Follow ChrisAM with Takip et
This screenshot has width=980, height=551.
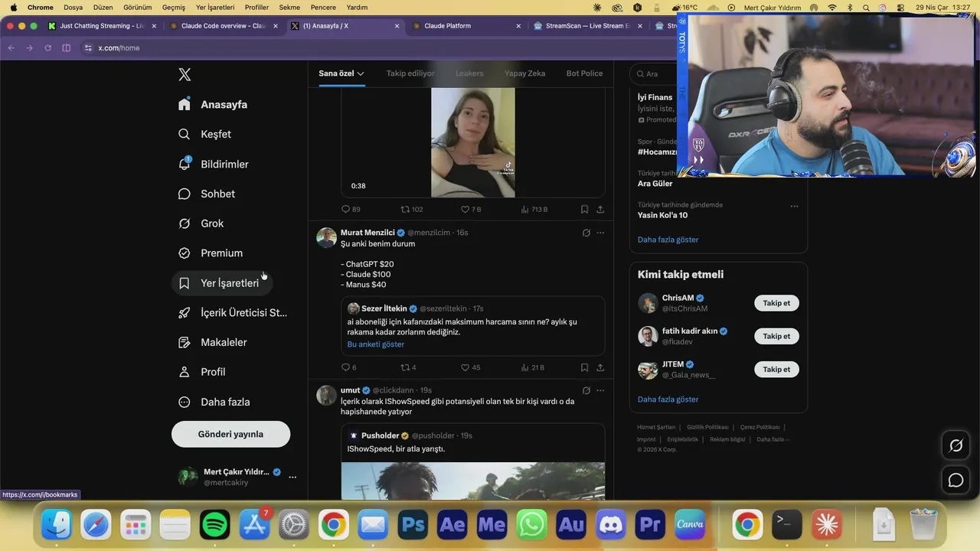point(776,303)
